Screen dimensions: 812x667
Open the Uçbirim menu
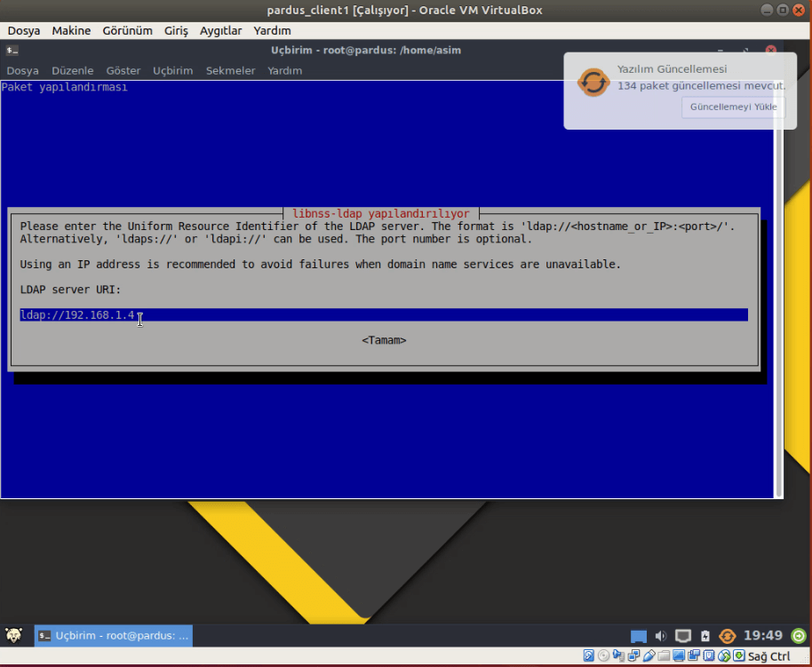[x=172, y=70]
